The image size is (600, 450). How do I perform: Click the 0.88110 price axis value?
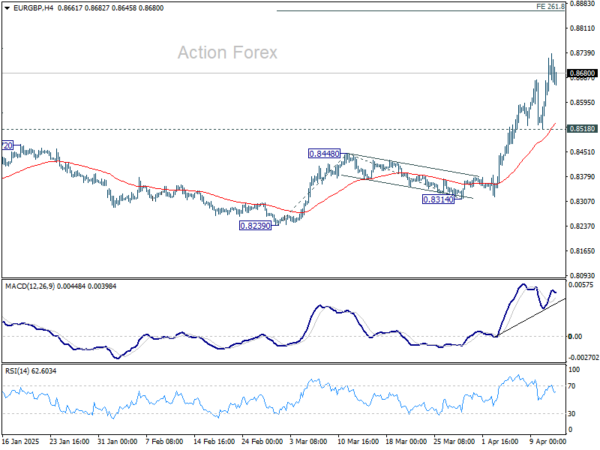click(x=582, y=28)
